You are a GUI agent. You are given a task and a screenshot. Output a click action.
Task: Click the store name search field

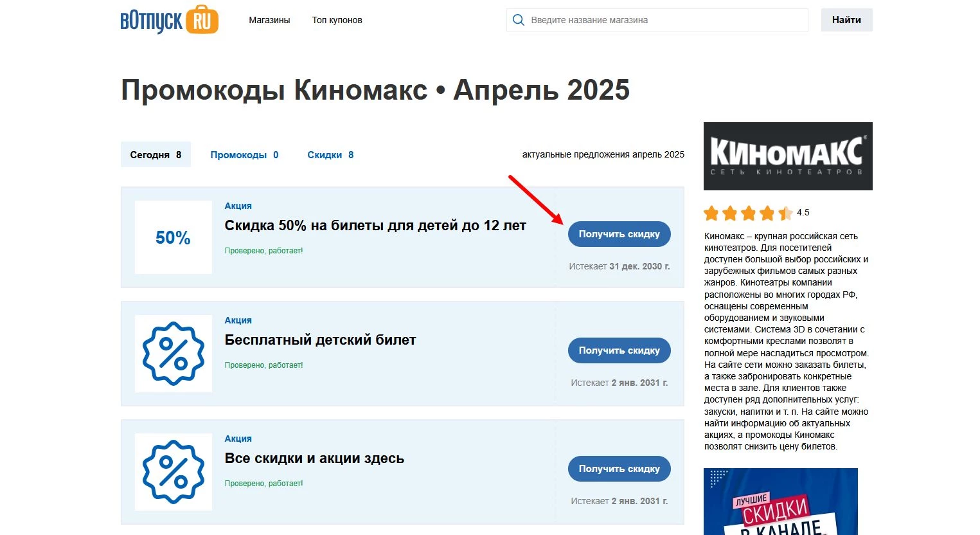pos(655,20)
